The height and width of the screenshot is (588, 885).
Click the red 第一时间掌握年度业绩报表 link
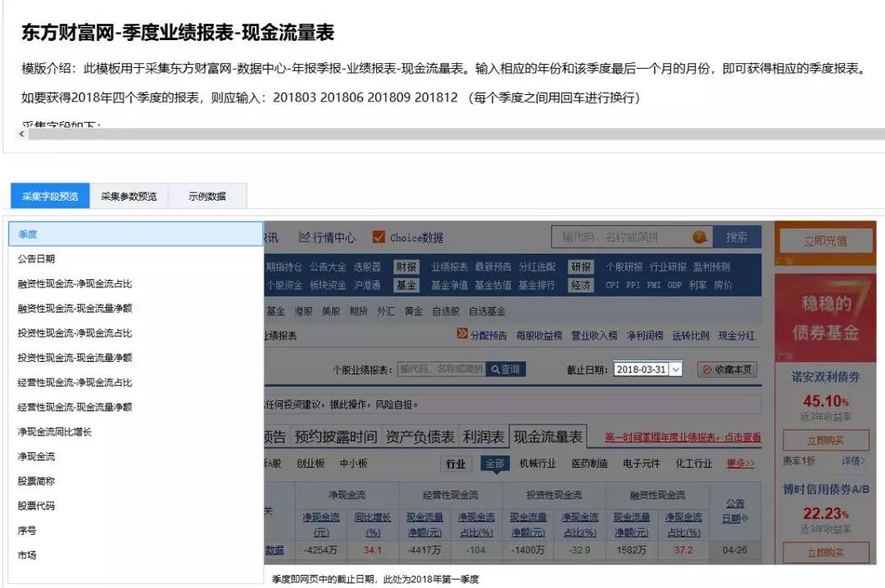point(683,437)
